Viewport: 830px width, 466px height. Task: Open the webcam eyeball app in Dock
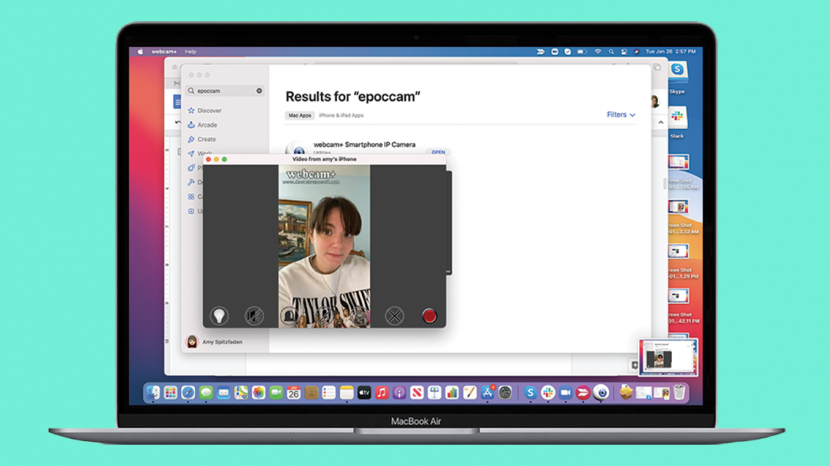[601, 392]
